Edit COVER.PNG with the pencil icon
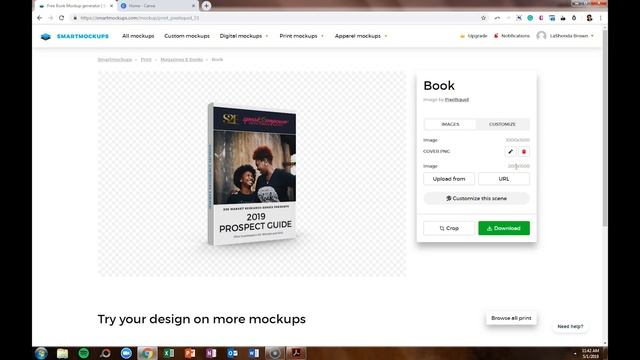Viewport: 640px width, 360px height. pos(510,151)
